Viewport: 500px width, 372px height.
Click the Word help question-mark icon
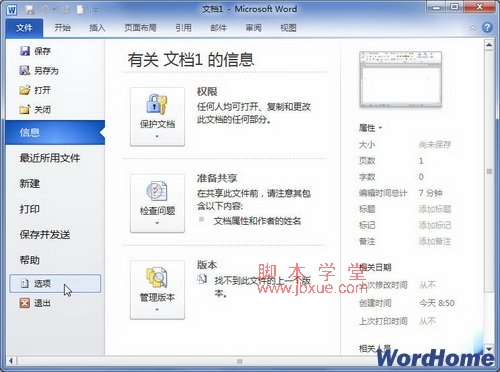pos(487,28)
